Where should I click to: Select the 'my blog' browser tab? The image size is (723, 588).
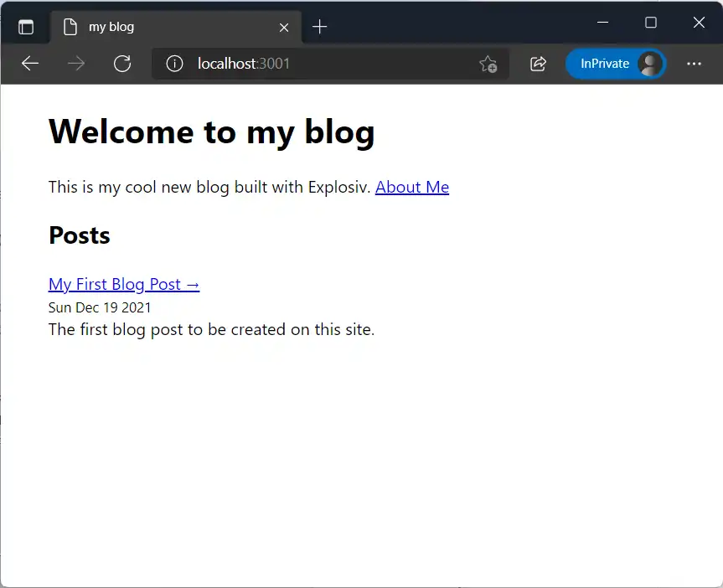click(x=168, y=27)
